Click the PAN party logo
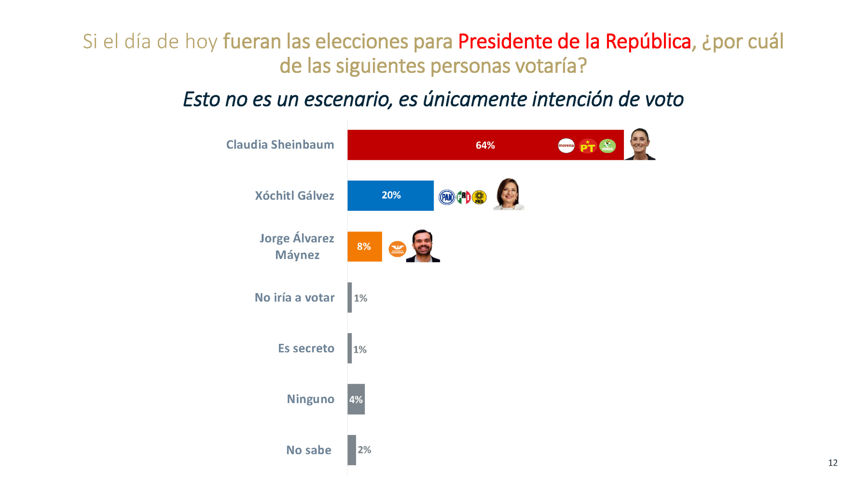The image size is (868, 488). 447,197
